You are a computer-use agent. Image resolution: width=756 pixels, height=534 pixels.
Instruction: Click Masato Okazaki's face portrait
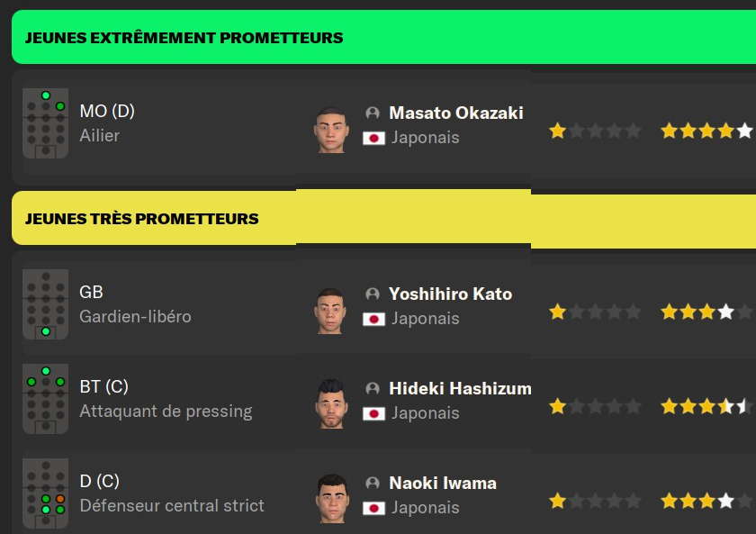coord(331,130)
